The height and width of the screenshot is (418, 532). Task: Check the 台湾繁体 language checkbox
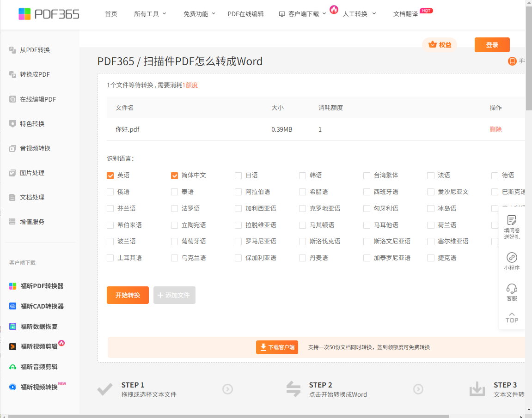[367, 176]
